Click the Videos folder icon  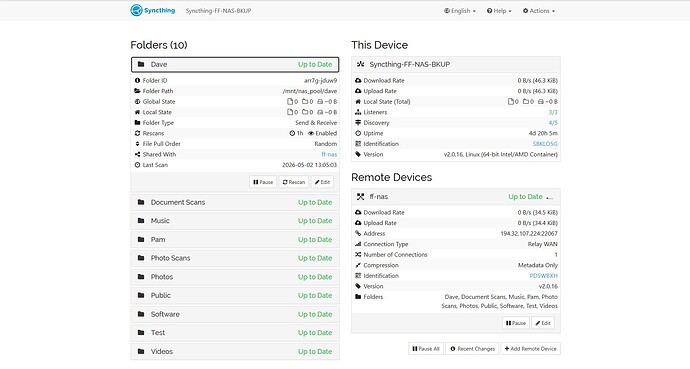(141, 352)
